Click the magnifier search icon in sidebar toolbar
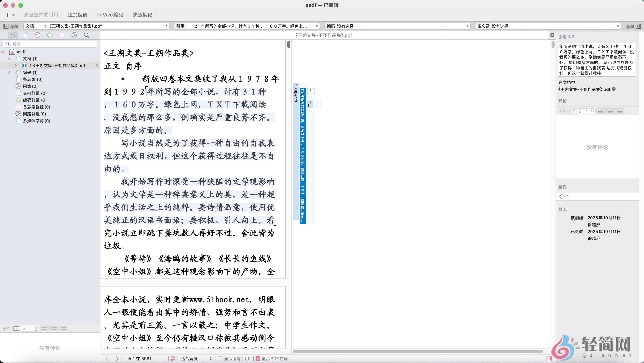Screen dimensions: 644x363 coord(86,35)
